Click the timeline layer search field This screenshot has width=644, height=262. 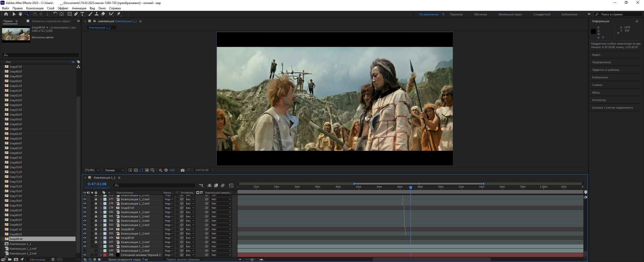click(x=154, y=185)
